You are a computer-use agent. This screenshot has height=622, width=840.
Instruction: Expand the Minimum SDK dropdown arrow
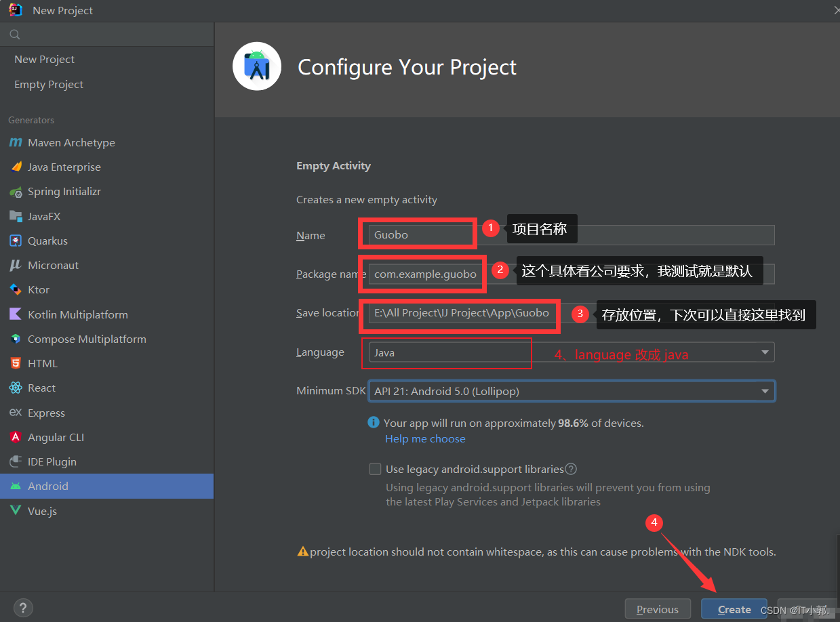point(765,391)
